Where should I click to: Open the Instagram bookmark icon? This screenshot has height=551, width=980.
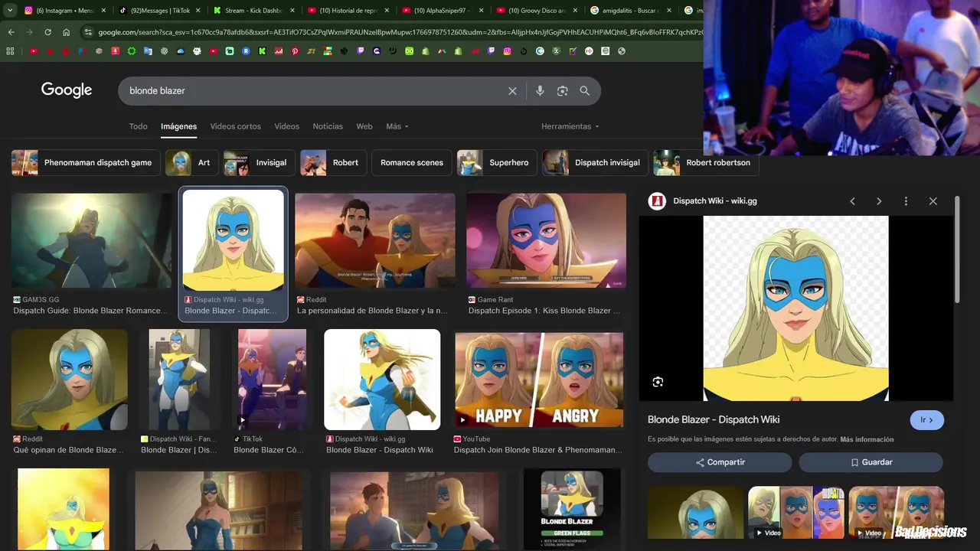tap(508, 51)
